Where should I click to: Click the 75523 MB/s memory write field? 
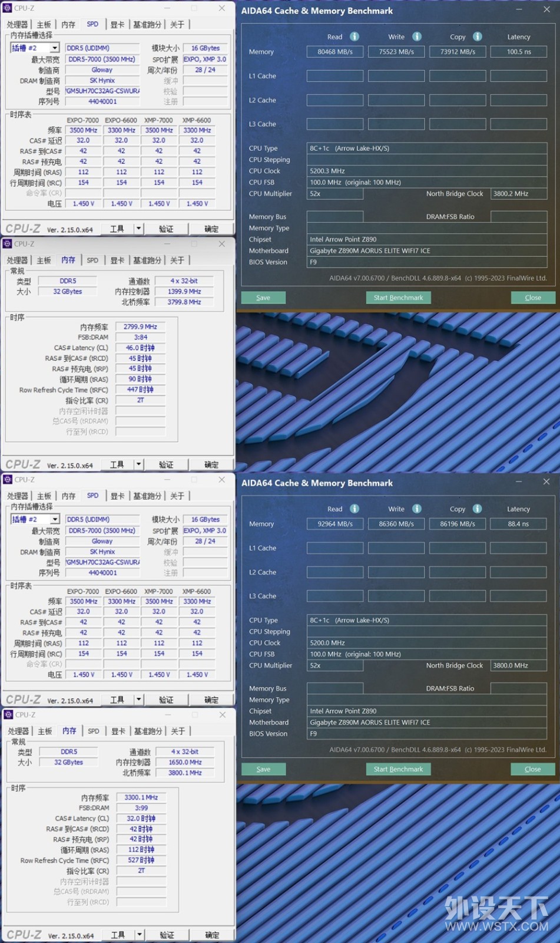tap(396, 52)
